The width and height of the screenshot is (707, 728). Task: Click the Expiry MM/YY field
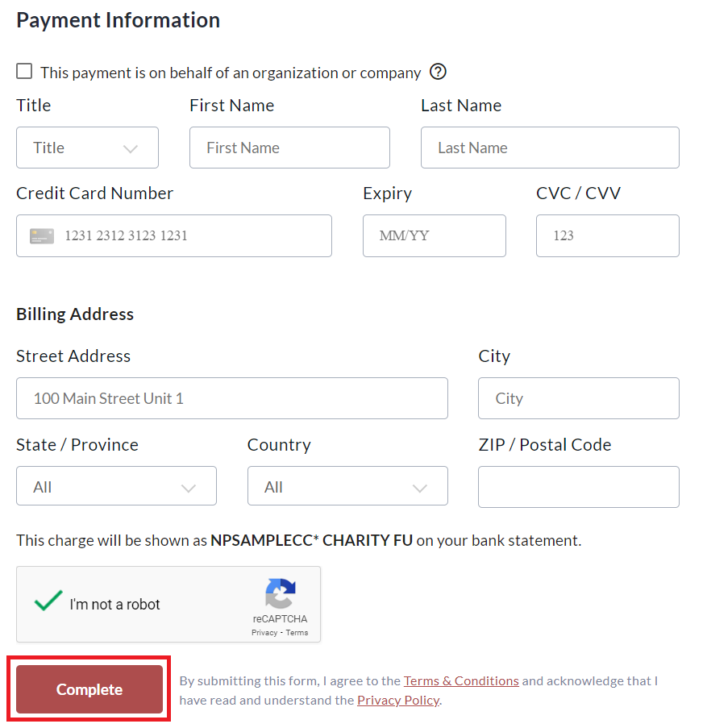click(x=434, y=236)
